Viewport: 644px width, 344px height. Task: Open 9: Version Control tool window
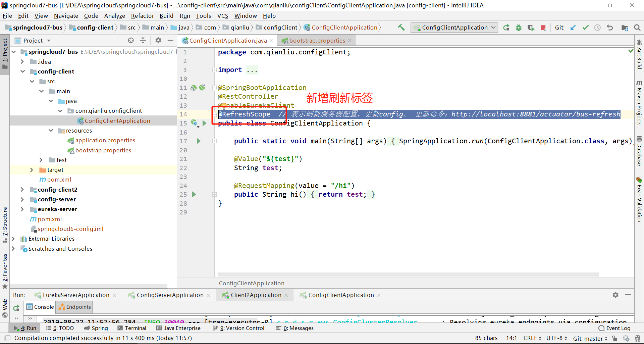(x=239, y=328)
